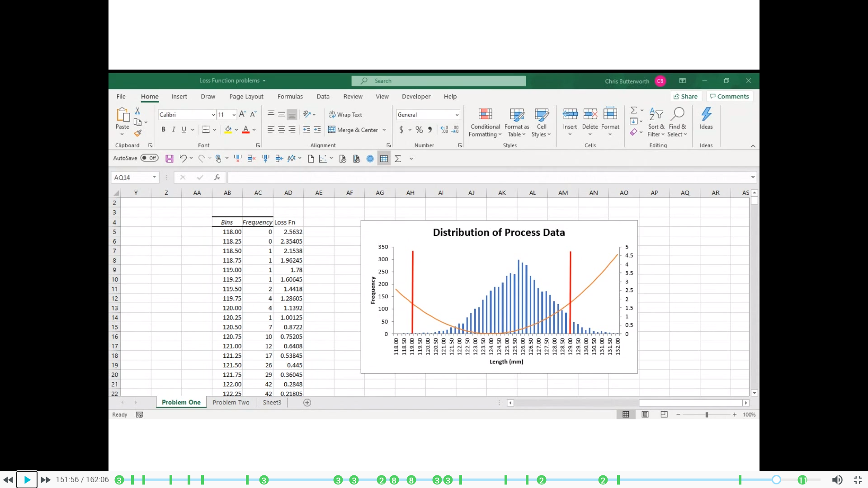Open the Fill Color dropdown arrow
Screen dimensions: 868x488
point(236,130)
